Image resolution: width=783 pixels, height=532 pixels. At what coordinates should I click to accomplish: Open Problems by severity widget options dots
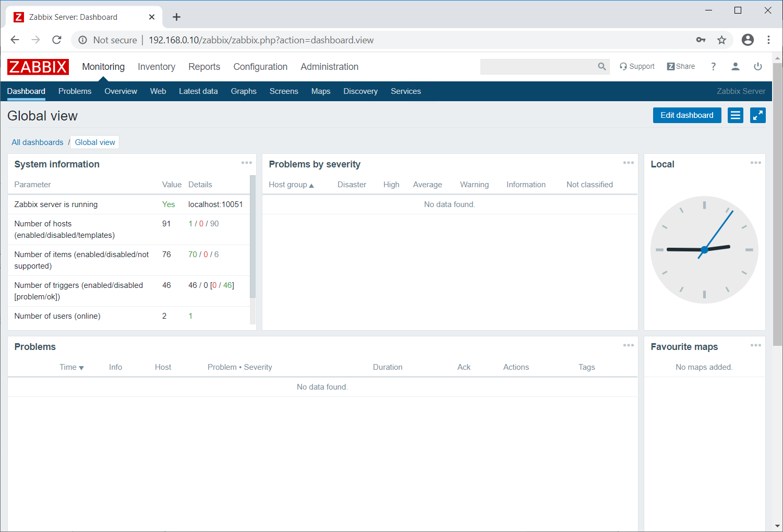(629, 163)
